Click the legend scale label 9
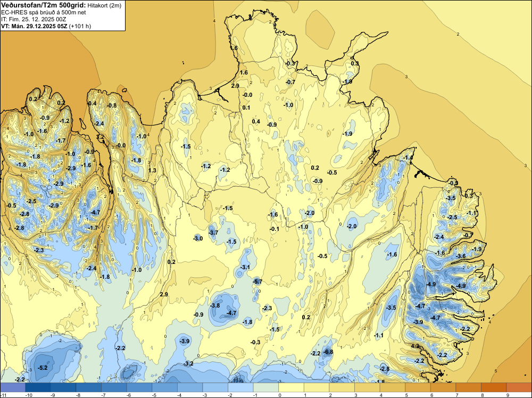Viewport: 532px width, 398px height. click(x=508, y=395)
